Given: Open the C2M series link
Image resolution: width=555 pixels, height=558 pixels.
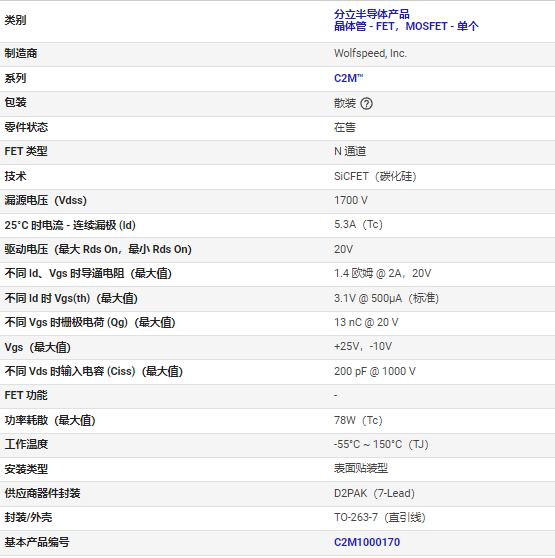Looking at the screenshot, I should point(349,78).
